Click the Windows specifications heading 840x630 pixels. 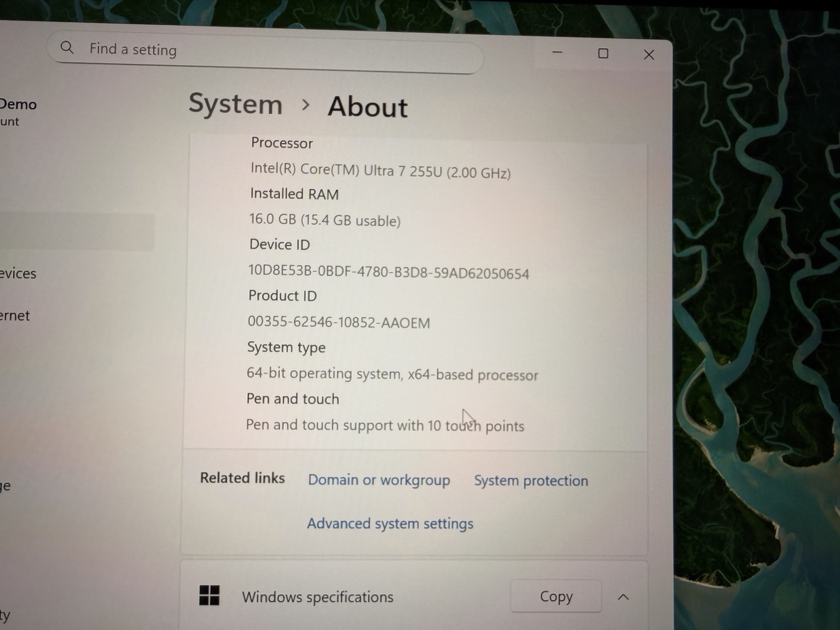point(318,597)
